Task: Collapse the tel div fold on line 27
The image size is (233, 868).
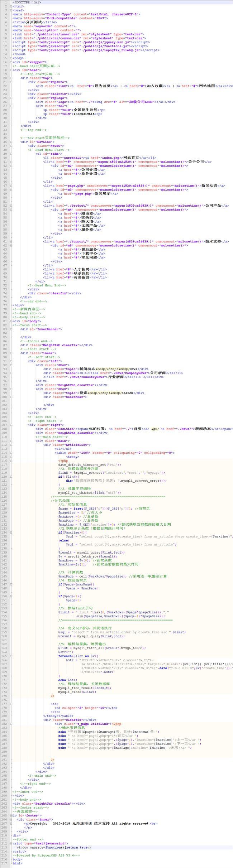Action: [x=11, y=106]
